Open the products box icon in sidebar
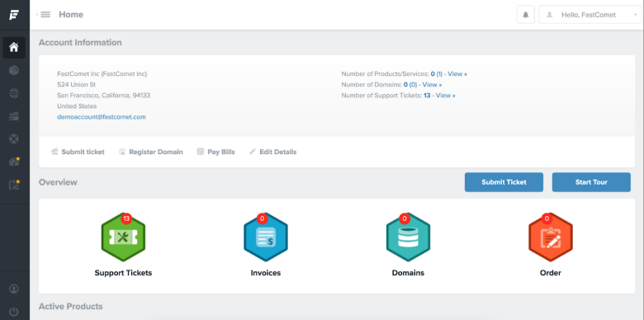Viewport: 644px width, 320px height. tap(14, 71)
